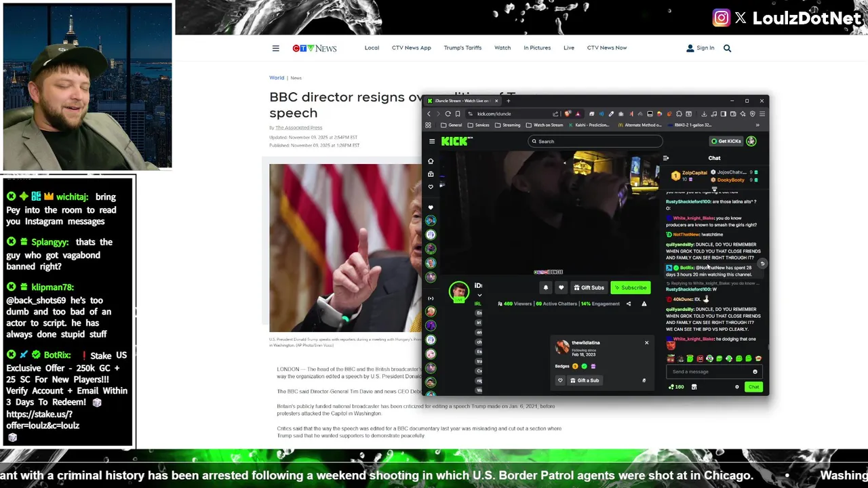Click the ZolpCapital leaderboard entry
Viewport: 868px width, 488px height.
click(689, 176)
